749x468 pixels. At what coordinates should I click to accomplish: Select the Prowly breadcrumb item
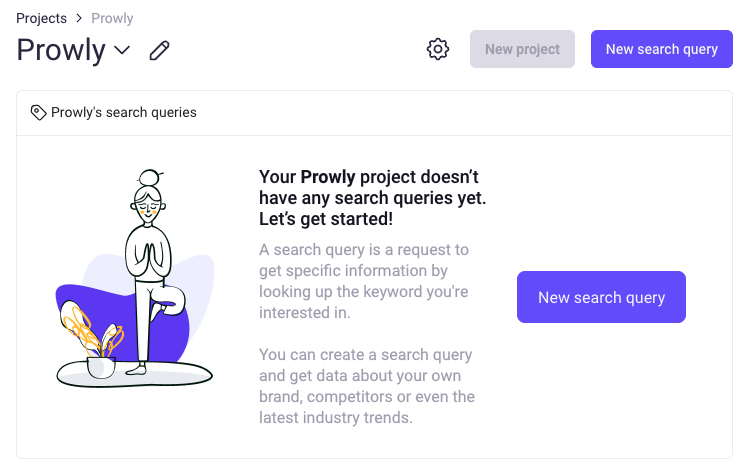pos(112,18)
